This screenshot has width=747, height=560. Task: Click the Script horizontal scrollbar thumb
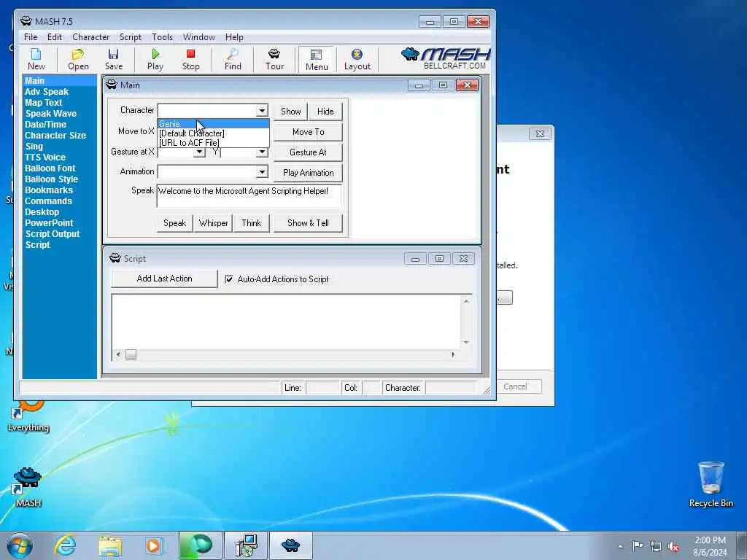point(131,355)
